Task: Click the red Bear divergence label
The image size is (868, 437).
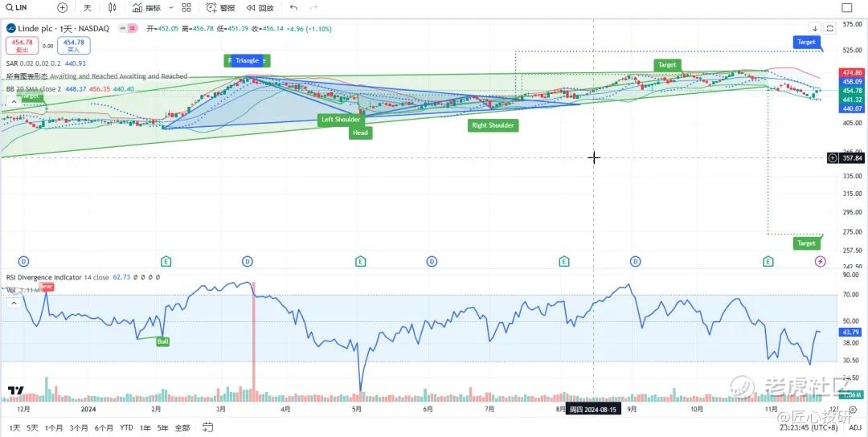Action: (47, 287)
